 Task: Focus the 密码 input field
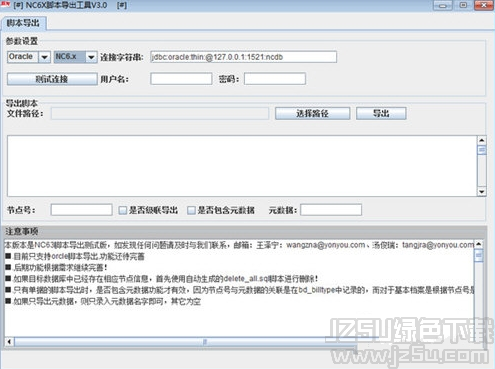coord(275,79)
